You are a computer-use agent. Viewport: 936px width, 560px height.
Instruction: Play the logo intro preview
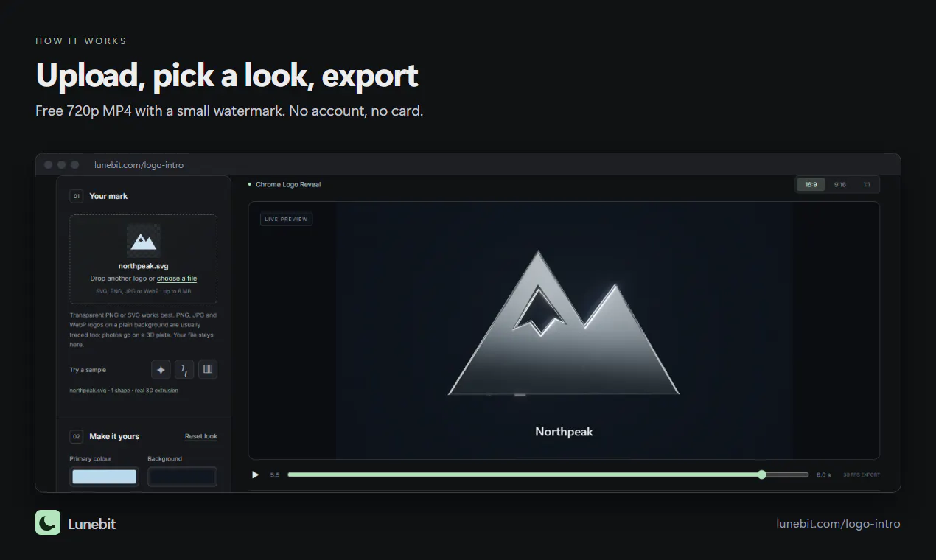[x=256, y=475]
